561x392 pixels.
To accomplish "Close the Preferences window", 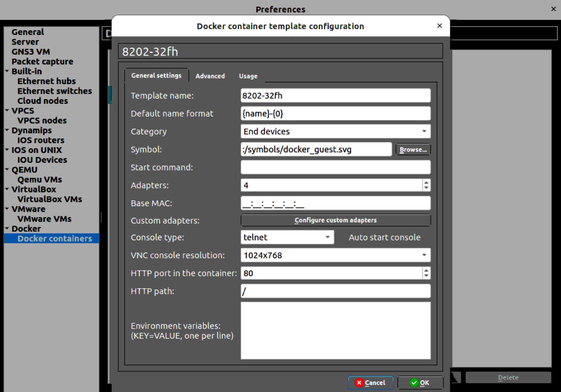I will (x=554, y=9).
